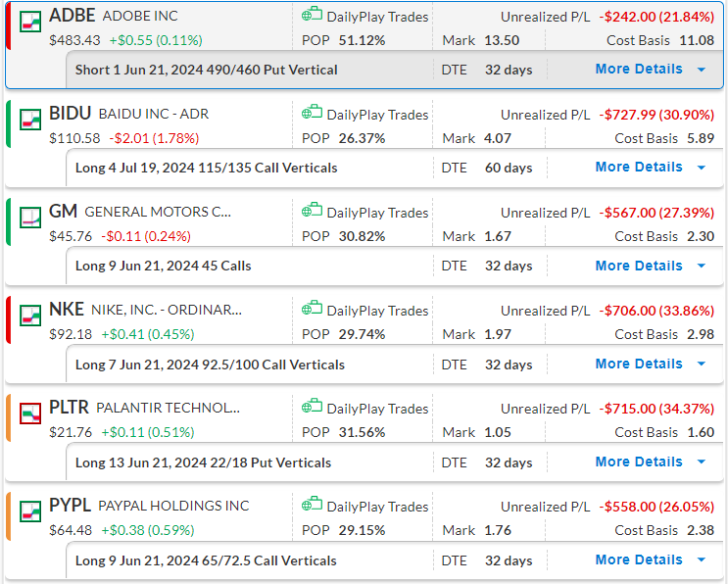Click NKE mark value 1.97
Image resolution: width=728 pixels, height=584 pixels.
click(498, 334)
